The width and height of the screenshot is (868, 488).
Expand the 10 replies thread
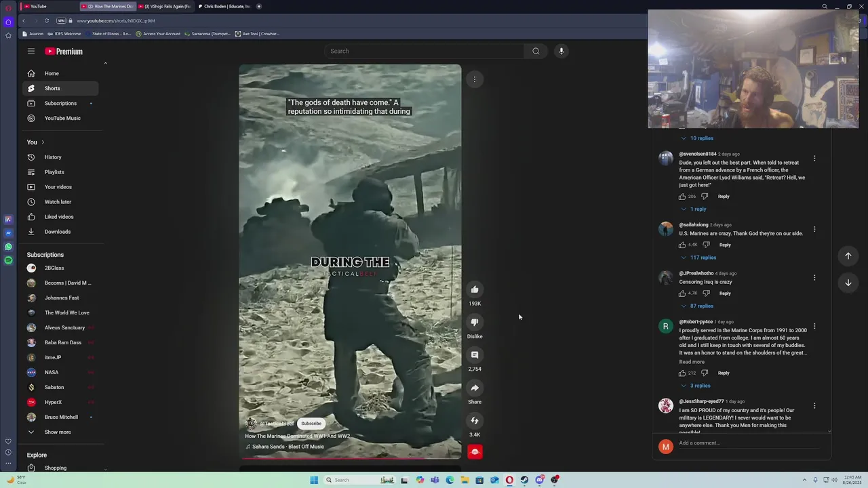pyautogui.click(x=697, y=138)
